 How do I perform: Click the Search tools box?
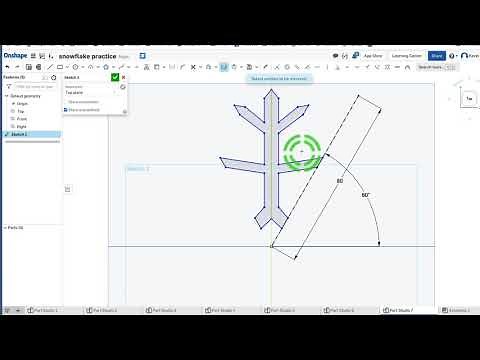[x=437, y=67]
